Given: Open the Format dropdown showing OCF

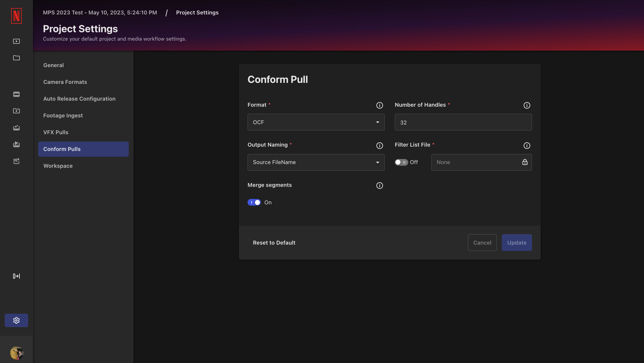Looking at the screenshot, I should (316, 122).
